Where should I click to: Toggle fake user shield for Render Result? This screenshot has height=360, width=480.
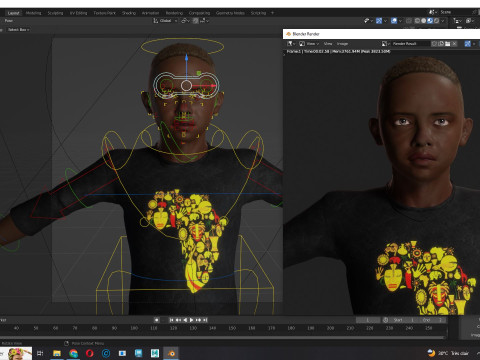coord(435,44)
